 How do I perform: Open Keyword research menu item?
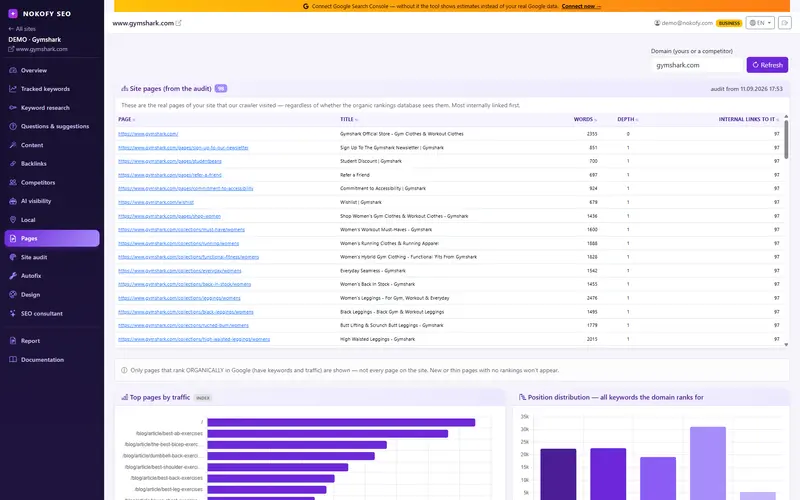point(52,108)
